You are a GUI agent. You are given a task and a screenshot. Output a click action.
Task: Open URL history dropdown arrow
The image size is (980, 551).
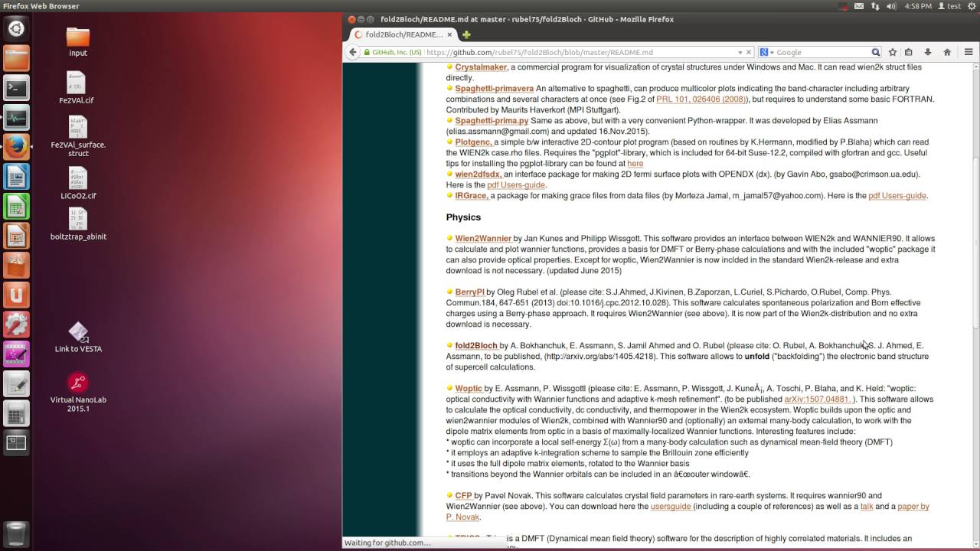[740, 52]
